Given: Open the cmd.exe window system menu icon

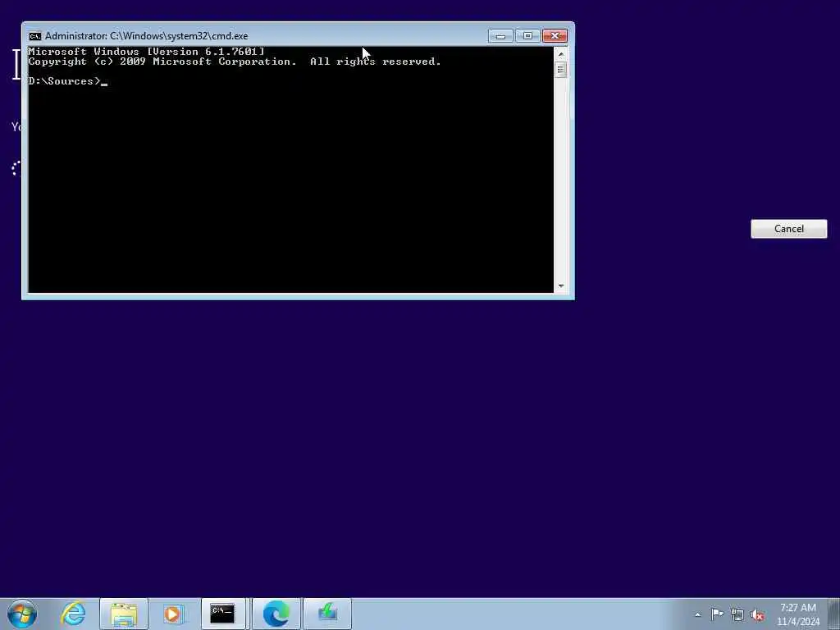Looking at the screenshot, I should point(34,36).
